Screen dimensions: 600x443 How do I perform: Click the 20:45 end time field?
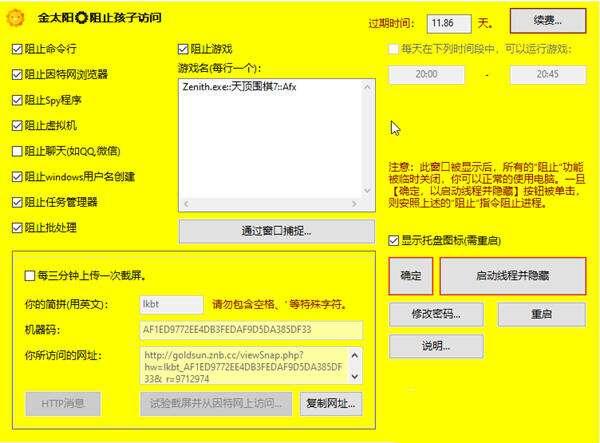(548, 74)
